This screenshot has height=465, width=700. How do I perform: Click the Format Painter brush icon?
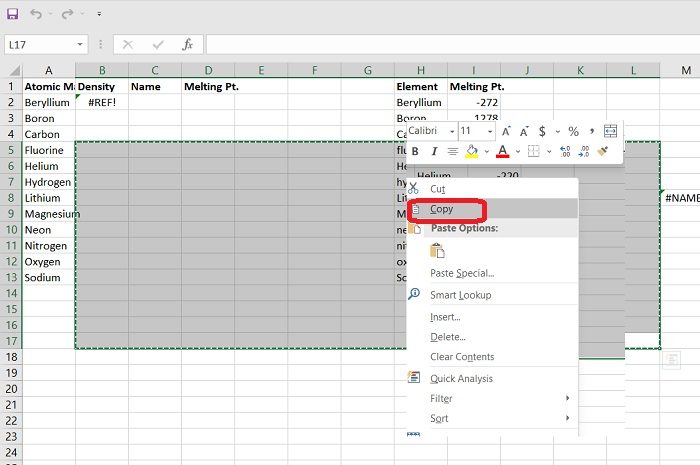[603, 151]
